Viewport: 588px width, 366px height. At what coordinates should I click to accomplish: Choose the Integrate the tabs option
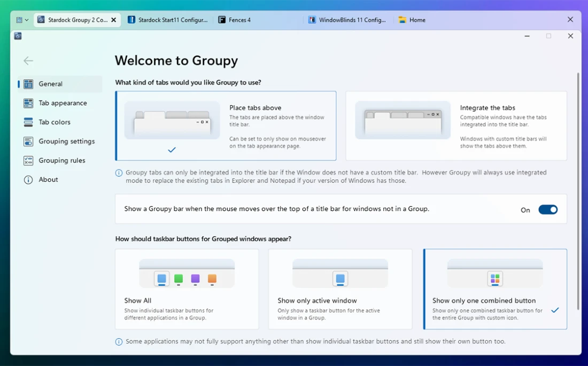pos(456,126)
